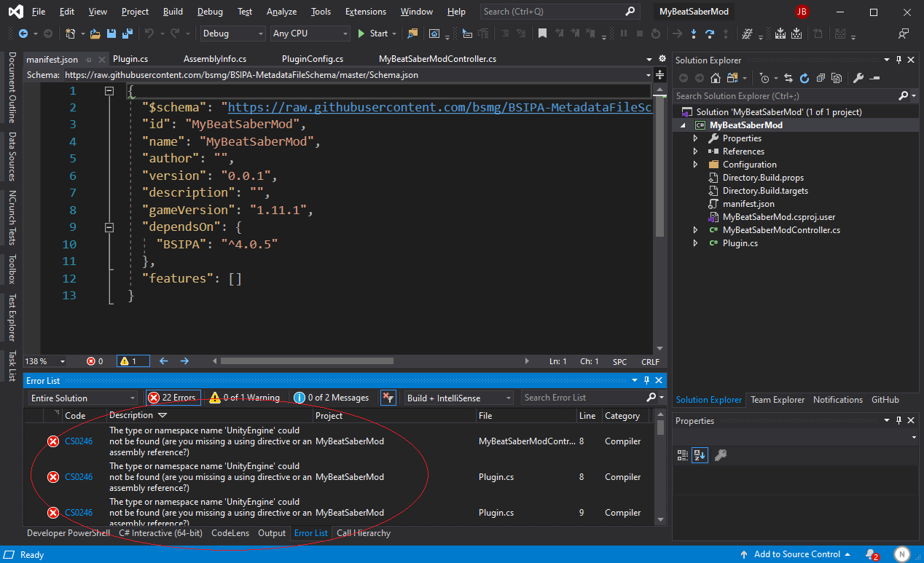The width and height of the screenshot is (924, 563).
Task: Click Add to Source Control in status bar
Action: pos(796,554)
